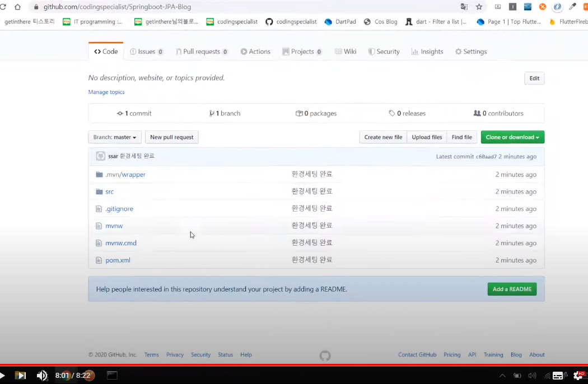
Task: Click the folder icon beside .mvn/wrapper
Action: tap(99, 175)
